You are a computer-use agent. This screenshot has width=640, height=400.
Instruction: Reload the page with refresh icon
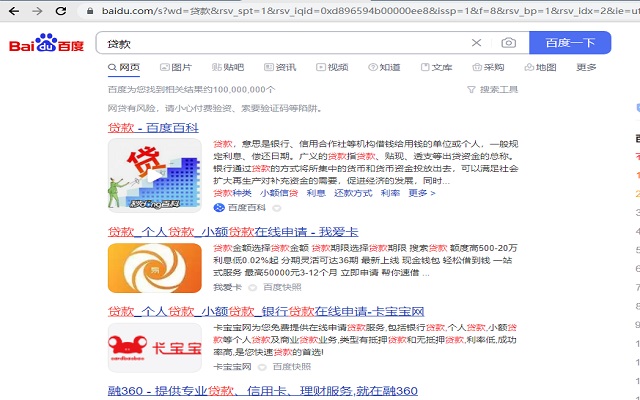click(61, 11)
